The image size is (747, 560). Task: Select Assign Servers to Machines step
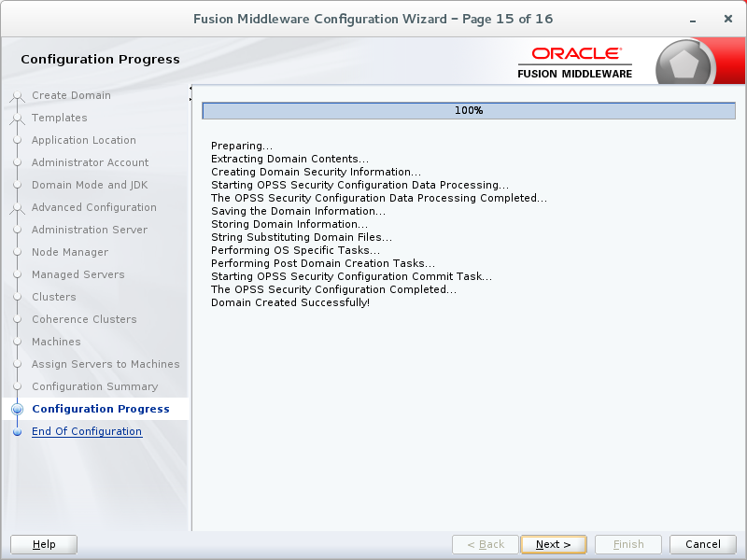[106, 364]
